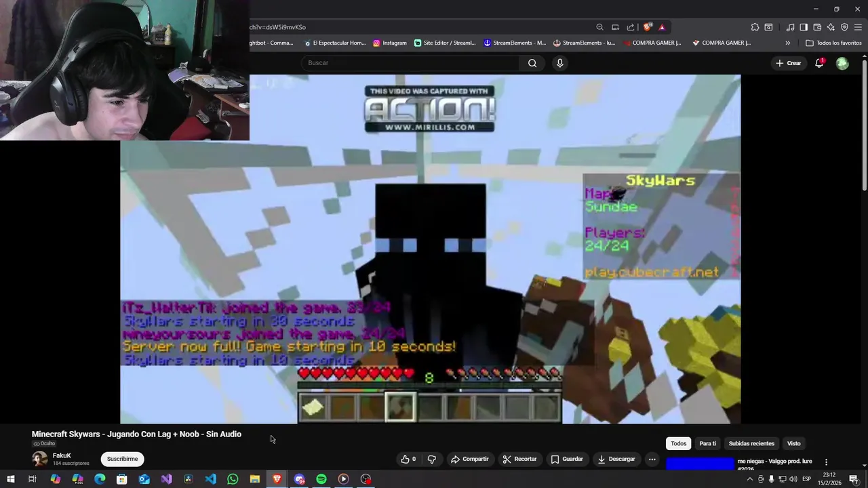Open the Windows Start menu
868x488 pixels.
pyautogui.click(x=10, y=479)
